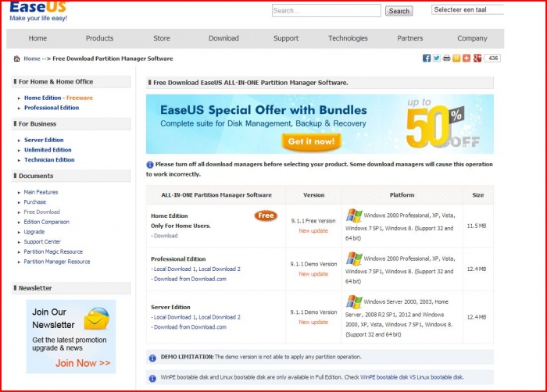Click the Search button
Image resolution: width=547 pixels, height=392 pixels.
point(399,11)
